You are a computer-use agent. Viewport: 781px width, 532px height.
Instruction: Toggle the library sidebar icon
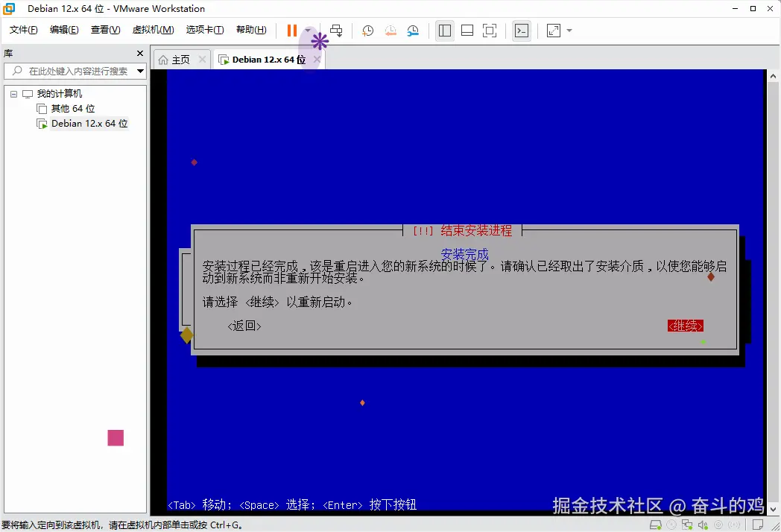tap(444, 31)
